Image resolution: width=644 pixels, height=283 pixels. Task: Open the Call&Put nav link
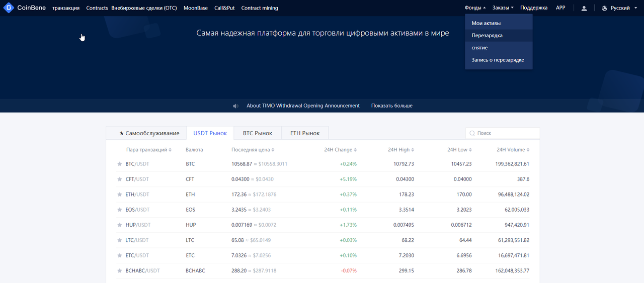pyautogui.click(x=224, y=8)
